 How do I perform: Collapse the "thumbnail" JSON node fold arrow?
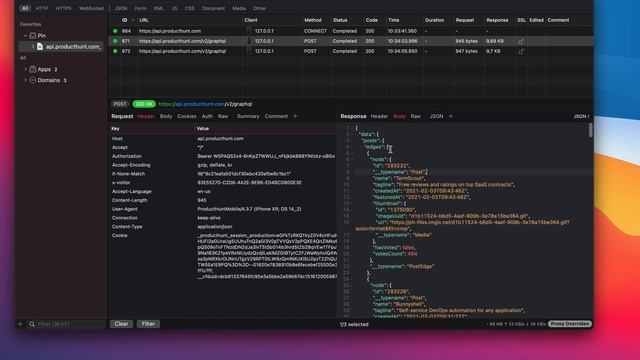(x=352, y=203)
